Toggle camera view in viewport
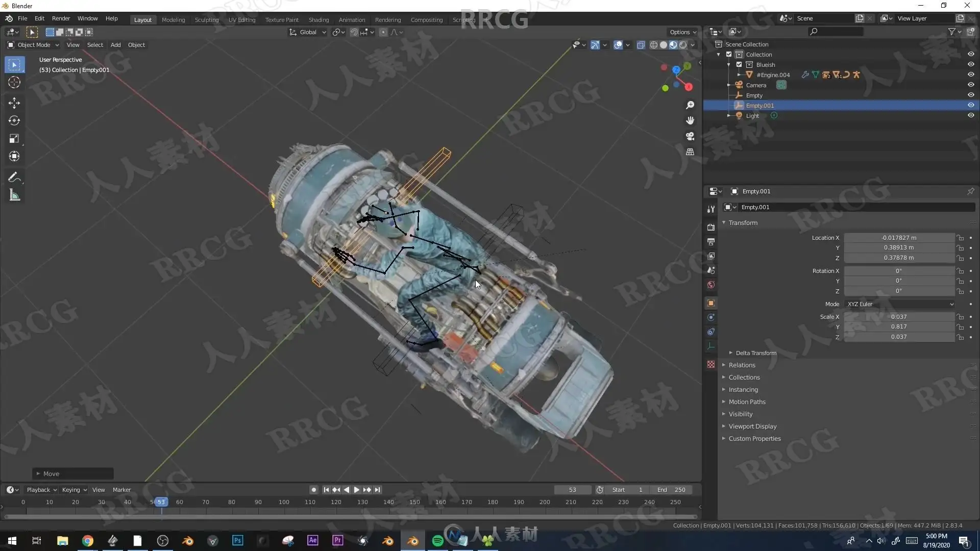 coord(690,136)
